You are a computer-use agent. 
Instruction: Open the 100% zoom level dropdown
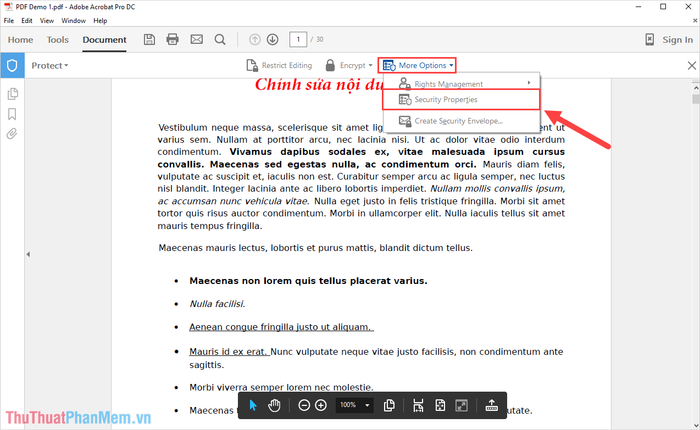355,405
